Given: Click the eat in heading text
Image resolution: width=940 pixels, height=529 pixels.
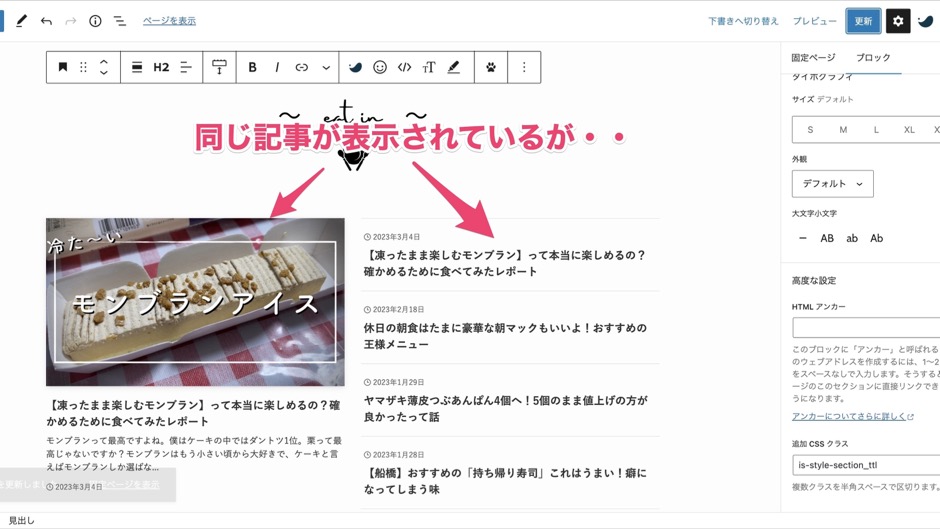Looking at the screenshot, I should tap(353, 114).
